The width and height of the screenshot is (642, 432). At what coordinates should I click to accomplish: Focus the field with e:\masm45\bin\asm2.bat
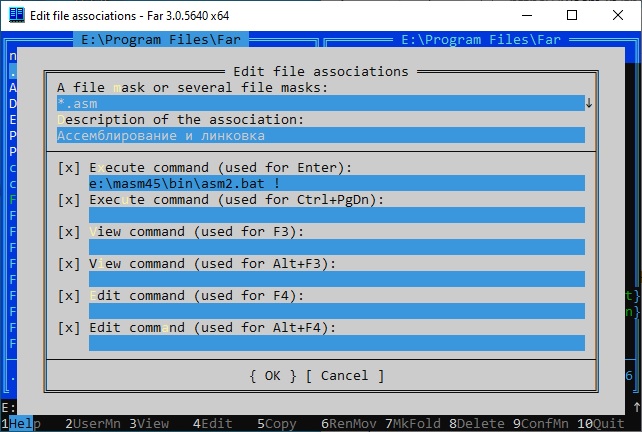[336, 183]
